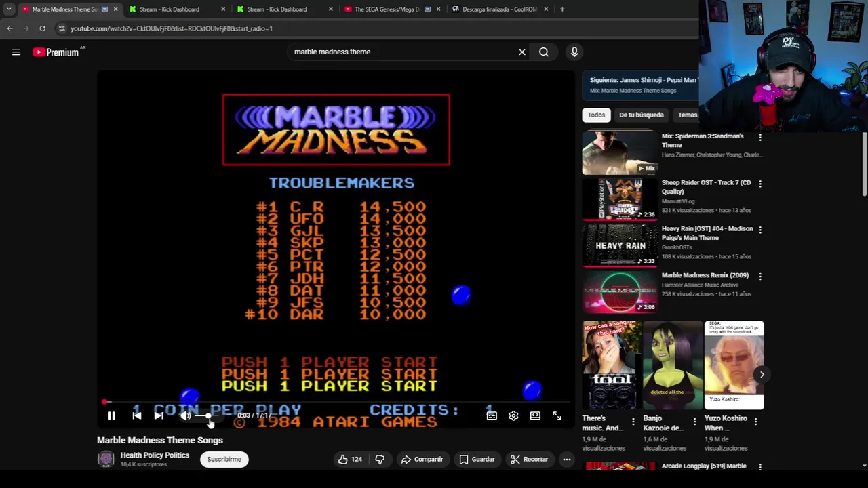Options menu for Sheep Raider OST
This screenshot has width=868, height=488.
760,184
